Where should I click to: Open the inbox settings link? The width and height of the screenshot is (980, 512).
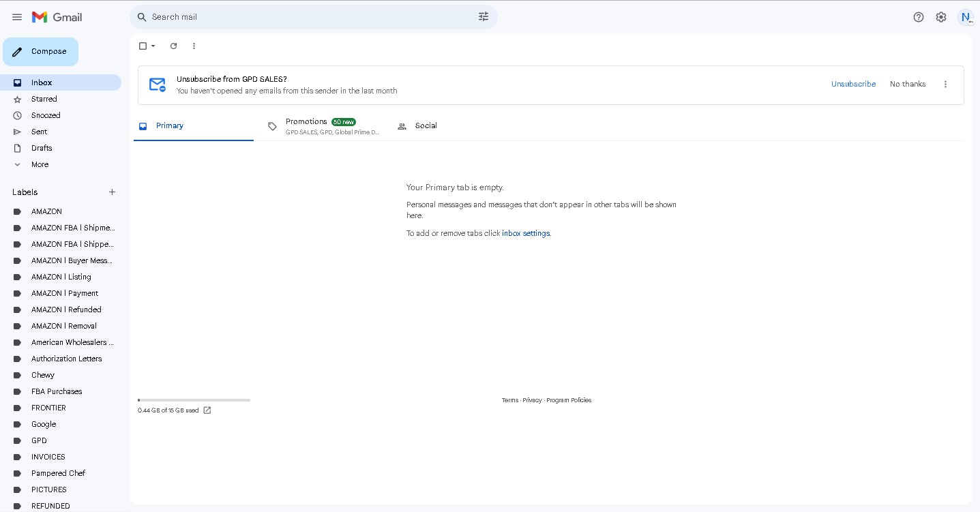point(526,233)
